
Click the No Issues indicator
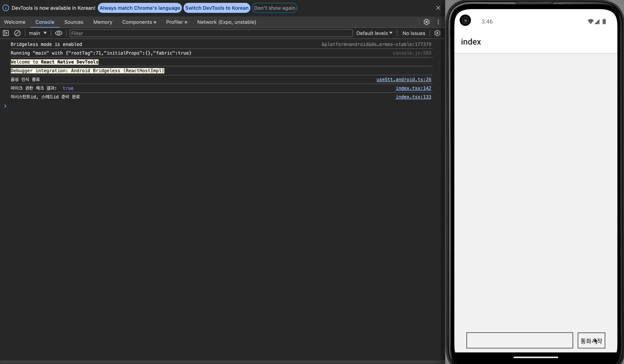[x=414, y=33]
